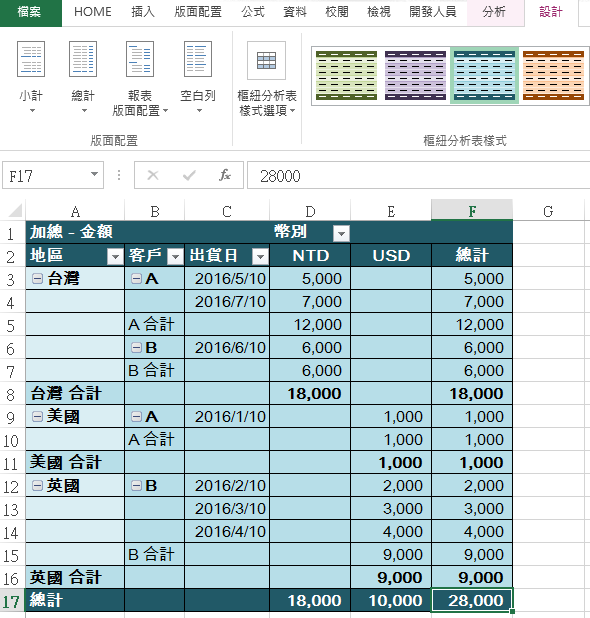590x618 pixels.
Task: Click the fx insert function icon
Action: coord(225,175)
